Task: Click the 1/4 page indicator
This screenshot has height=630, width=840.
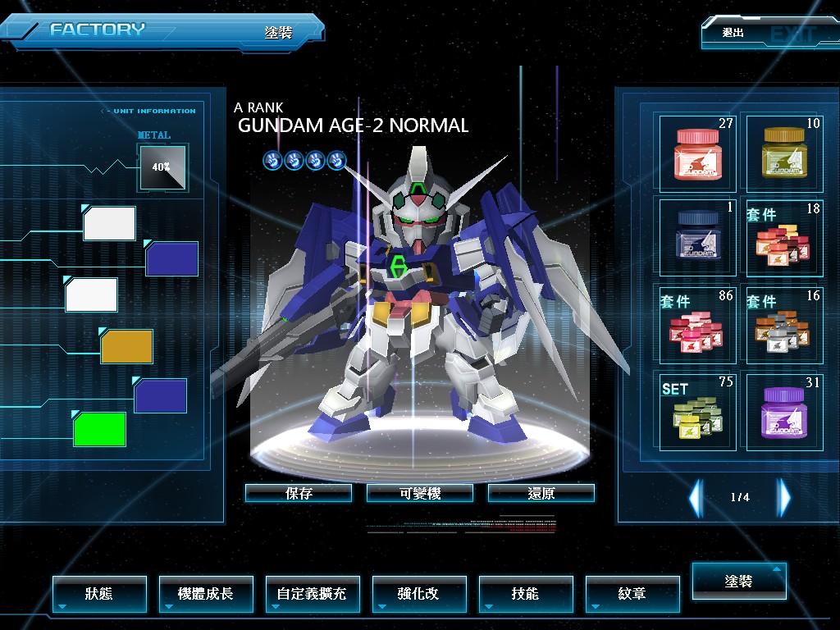Action: pos(740,498)
